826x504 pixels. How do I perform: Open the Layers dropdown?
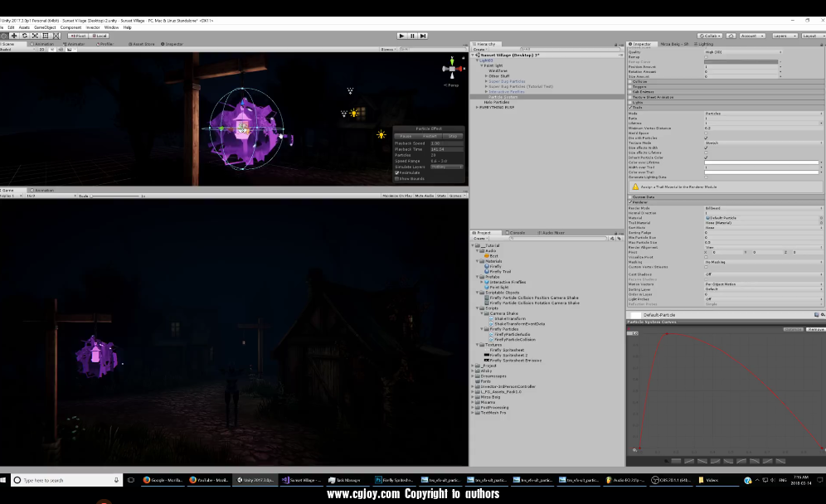(785, 36)
